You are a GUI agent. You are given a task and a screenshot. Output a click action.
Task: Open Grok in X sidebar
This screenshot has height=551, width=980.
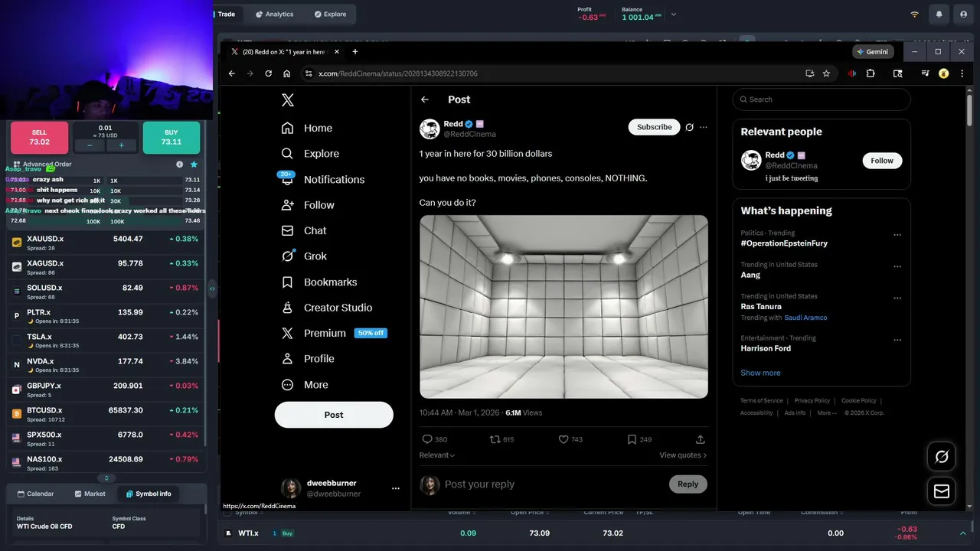click(x=304, y=256)
